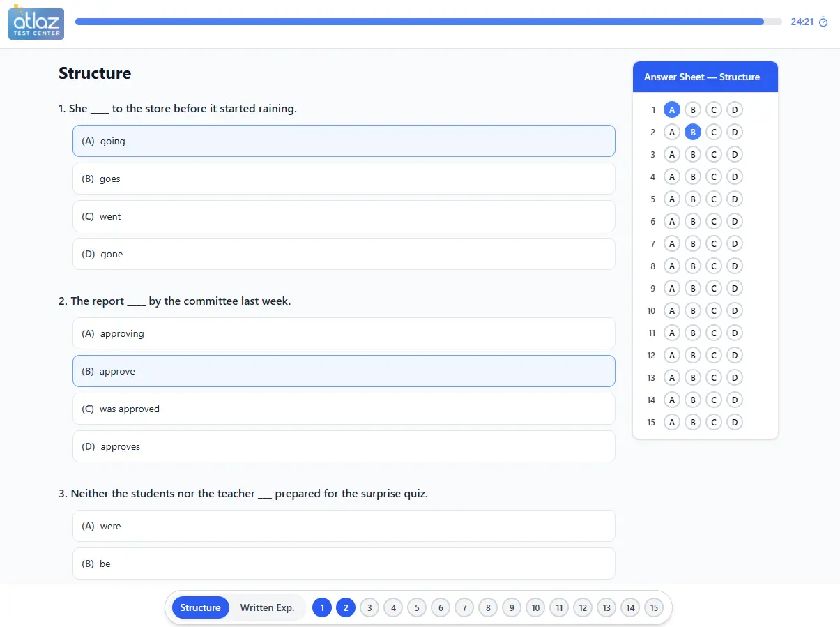Pick option (A) were for question 3
The width and height of the screenshot is (840, 627).
pyautogui.click(x=344, y=526)
